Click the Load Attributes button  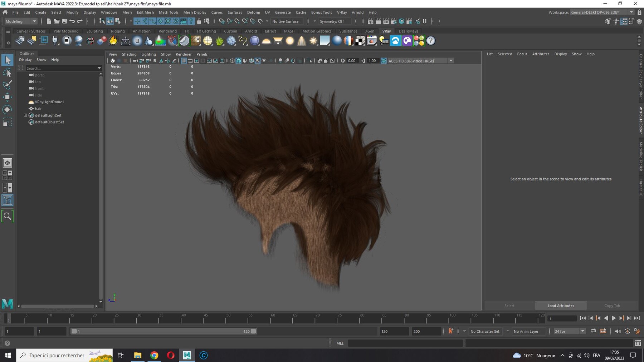point(561,306)
